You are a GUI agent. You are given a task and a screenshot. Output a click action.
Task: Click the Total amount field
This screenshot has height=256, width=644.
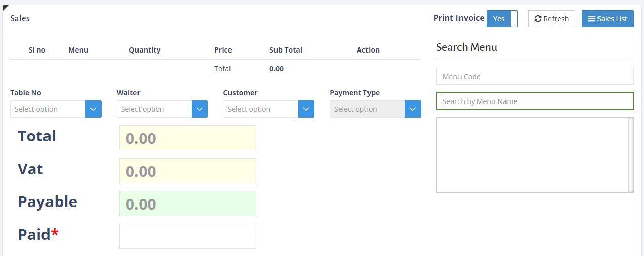tap(188, 138)
